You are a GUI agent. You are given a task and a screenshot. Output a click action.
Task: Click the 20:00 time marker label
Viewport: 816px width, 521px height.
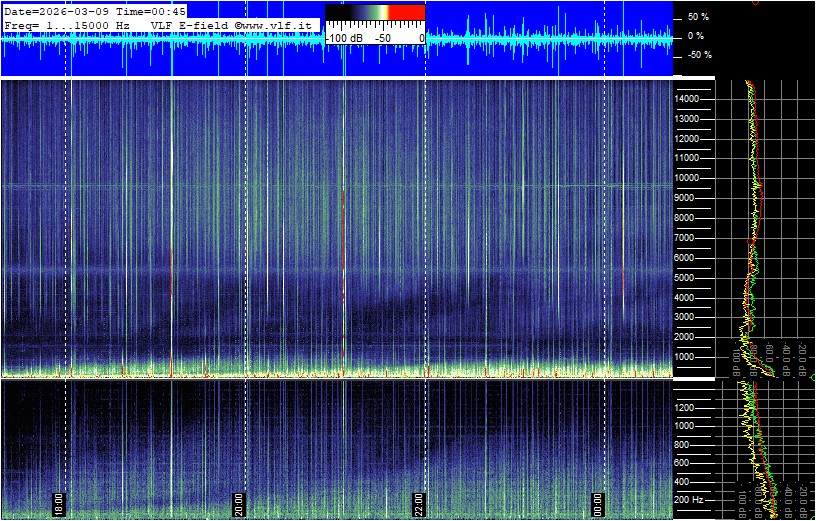click(240, 501)
